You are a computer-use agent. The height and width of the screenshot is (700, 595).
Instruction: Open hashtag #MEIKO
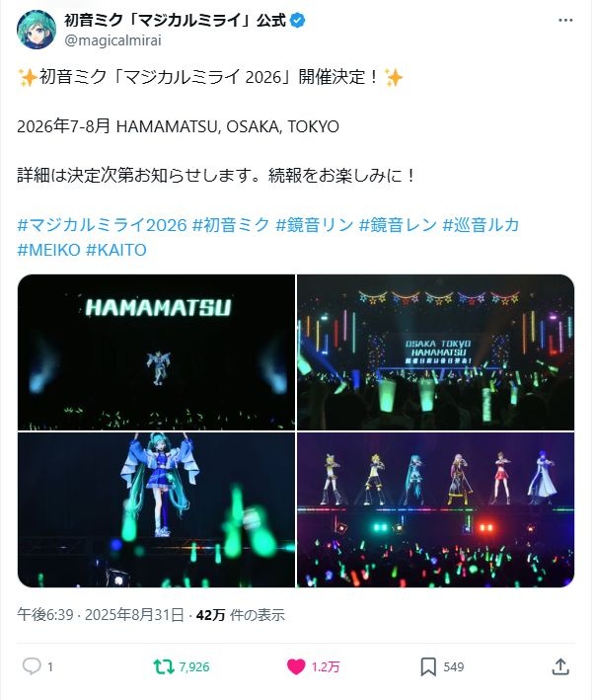pyautogui.click(x=48, y=250)
